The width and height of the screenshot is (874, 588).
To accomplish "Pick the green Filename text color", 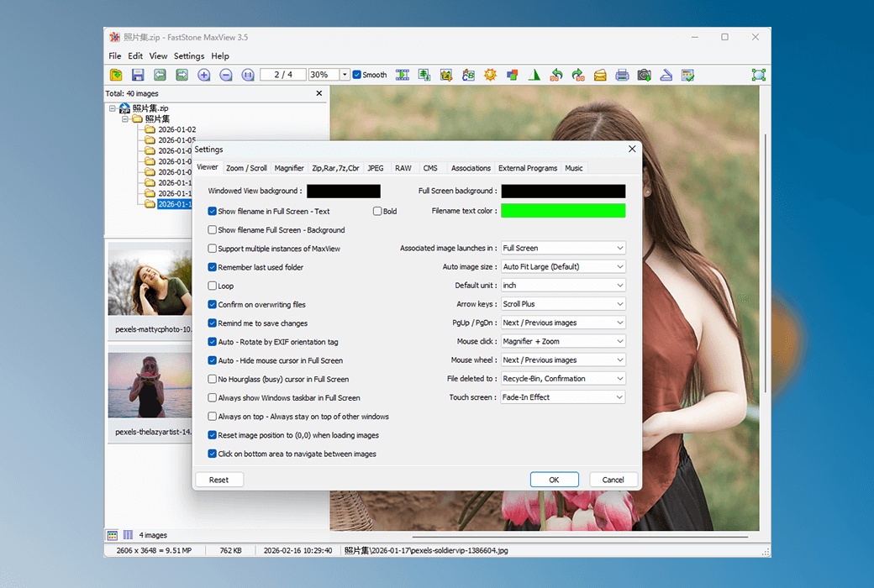I will click(x=563, y=211).
